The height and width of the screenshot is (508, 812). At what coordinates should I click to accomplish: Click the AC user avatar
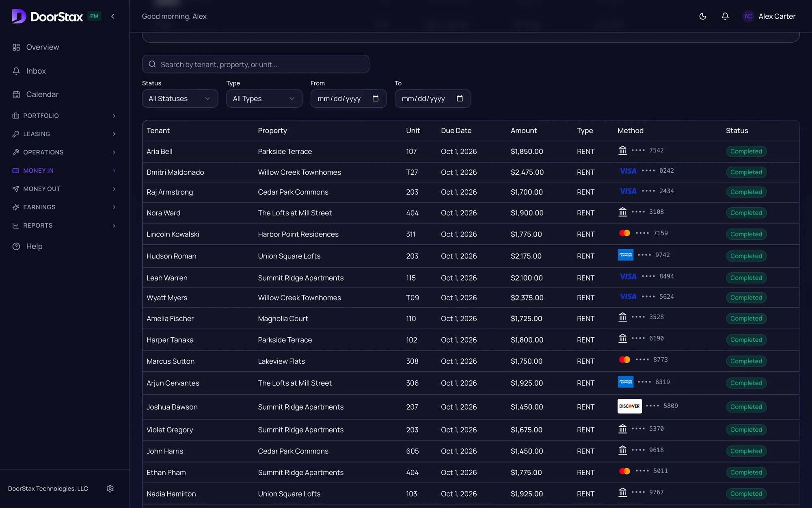pos(748,16)
